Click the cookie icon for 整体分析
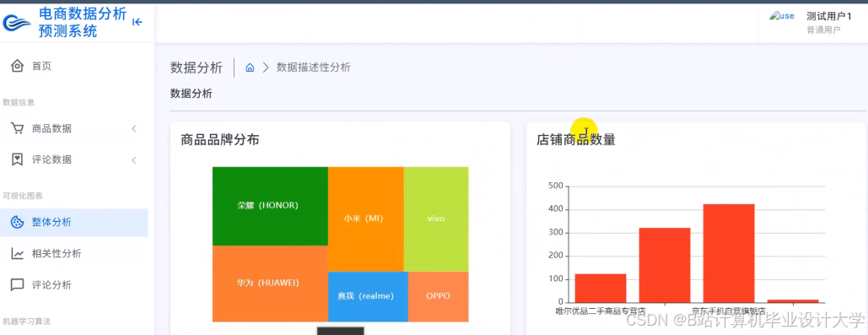The height and width of the screenshot is (335, 868). click(x=17, y=222)
